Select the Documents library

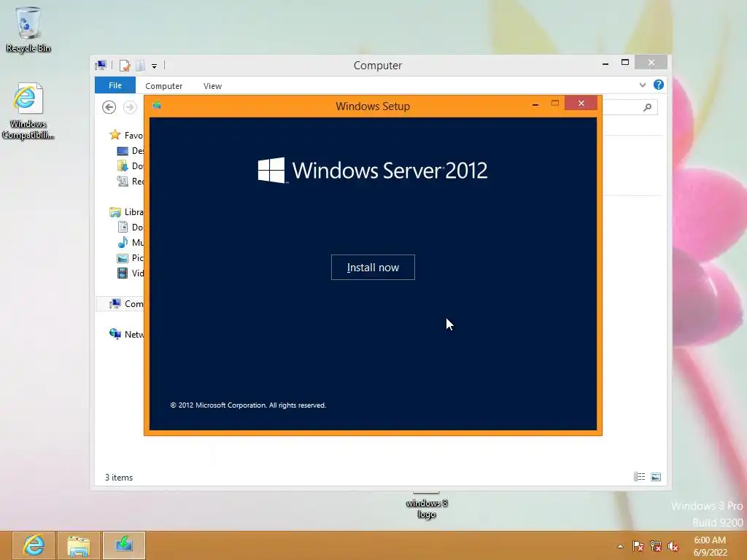pyautogui.click(x=130, y=227)
